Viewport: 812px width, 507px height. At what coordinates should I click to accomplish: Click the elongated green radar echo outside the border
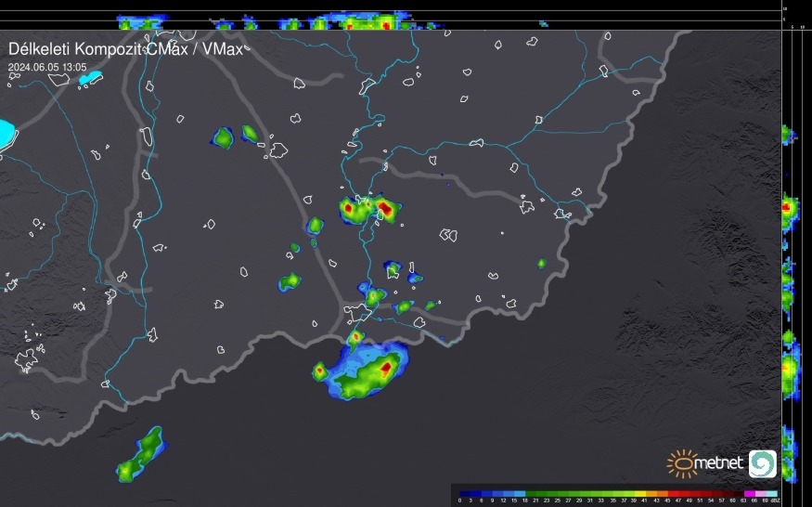[142, 455]
